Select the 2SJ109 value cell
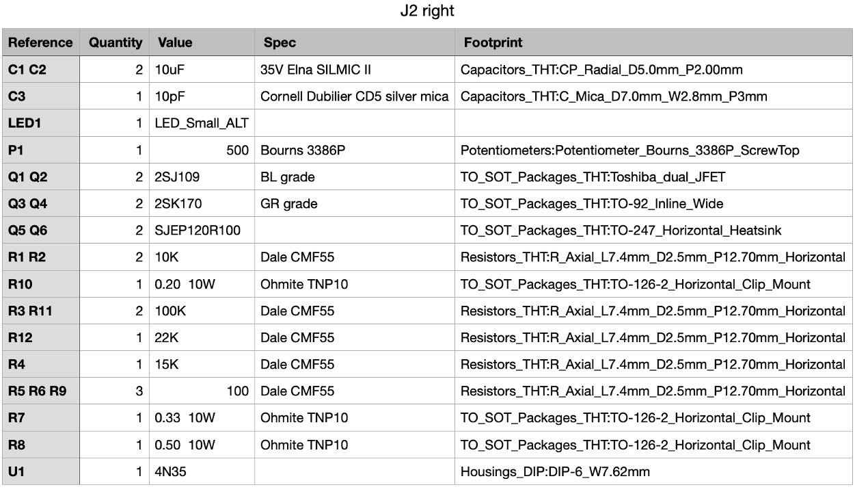868x496 pixels. [x=202, y=177]
